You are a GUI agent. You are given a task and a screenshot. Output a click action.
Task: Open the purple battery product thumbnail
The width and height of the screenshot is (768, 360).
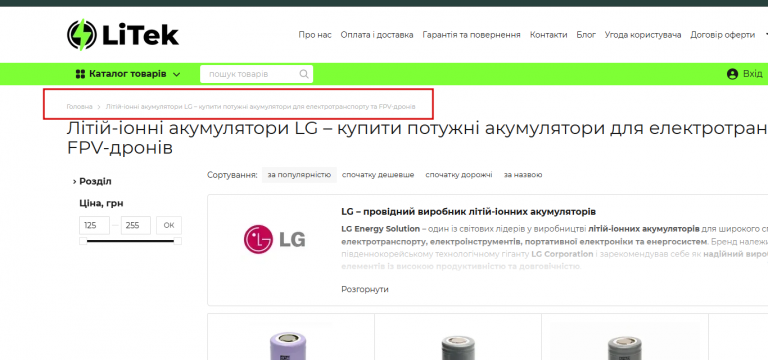click(x=289, y=345)
